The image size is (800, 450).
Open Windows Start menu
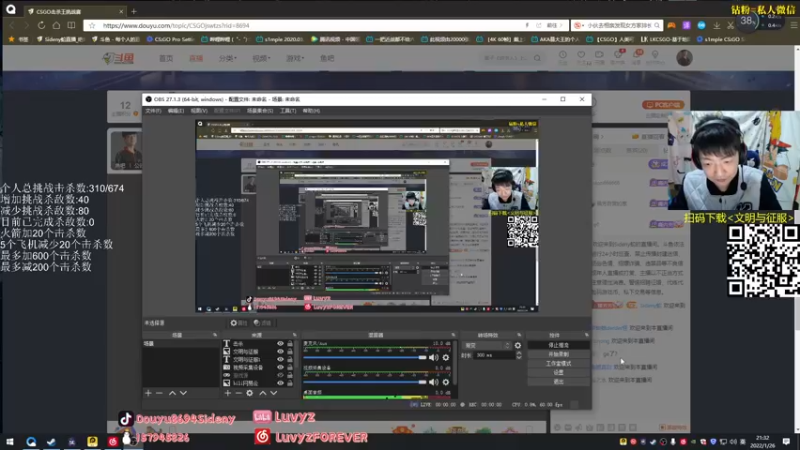coord(10,442)
